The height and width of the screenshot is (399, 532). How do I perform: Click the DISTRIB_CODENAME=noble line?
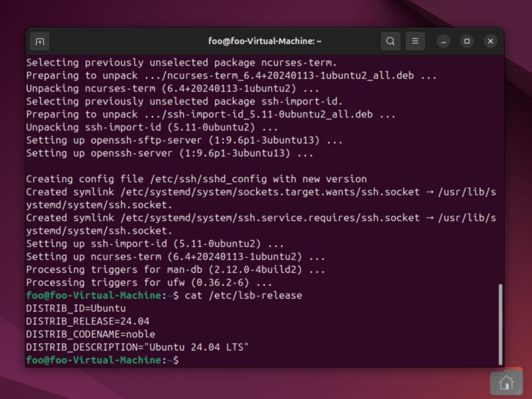point(90,334)
